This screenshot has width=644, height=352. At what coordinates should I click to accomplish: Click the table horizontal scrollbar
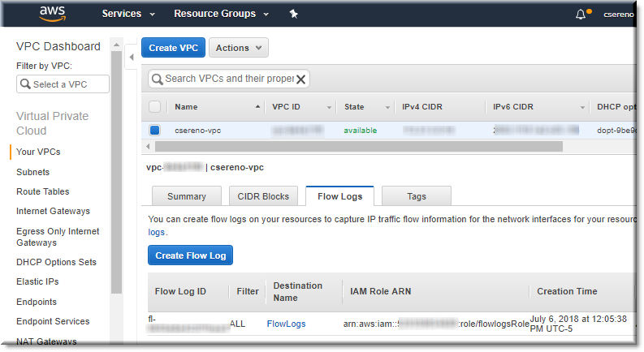click(x=359, y=146)
